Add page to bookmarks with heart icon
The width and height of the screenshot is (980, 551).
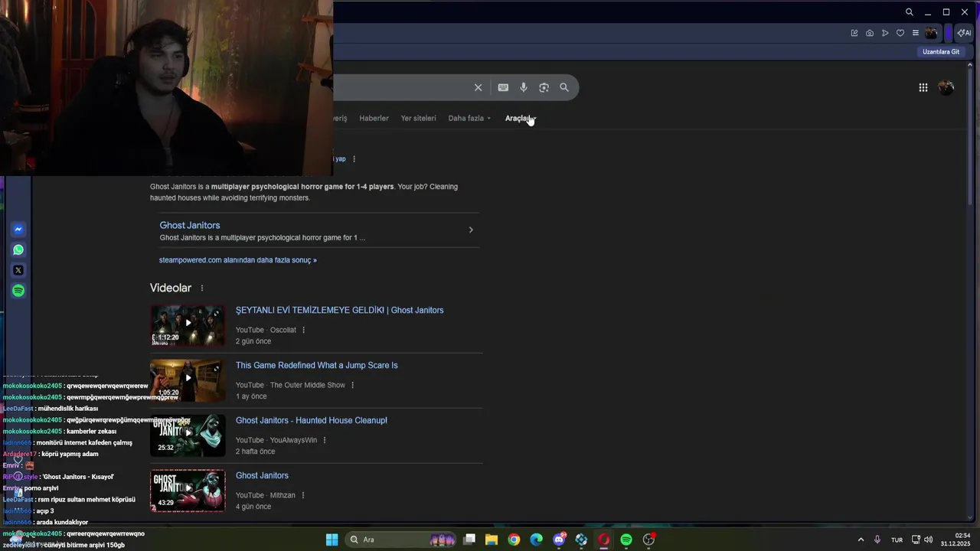click(x=900, y=33)
